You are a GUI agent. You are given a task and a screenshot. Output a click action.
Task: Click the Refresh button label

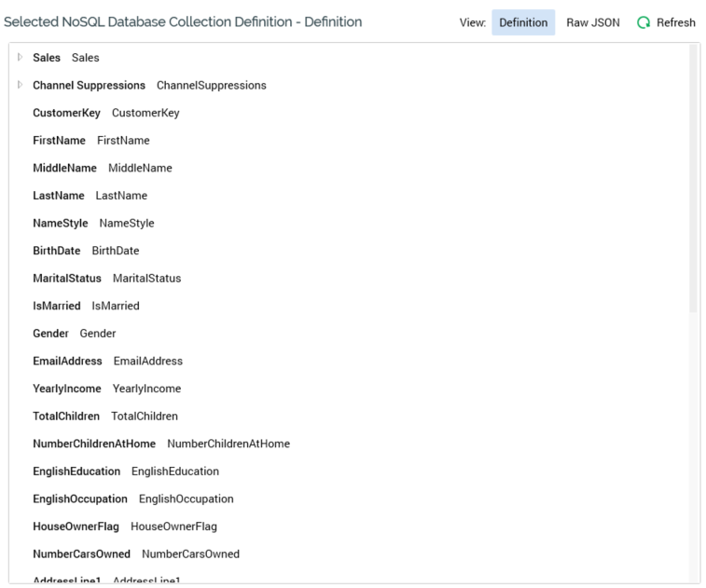tap(675, 22)
